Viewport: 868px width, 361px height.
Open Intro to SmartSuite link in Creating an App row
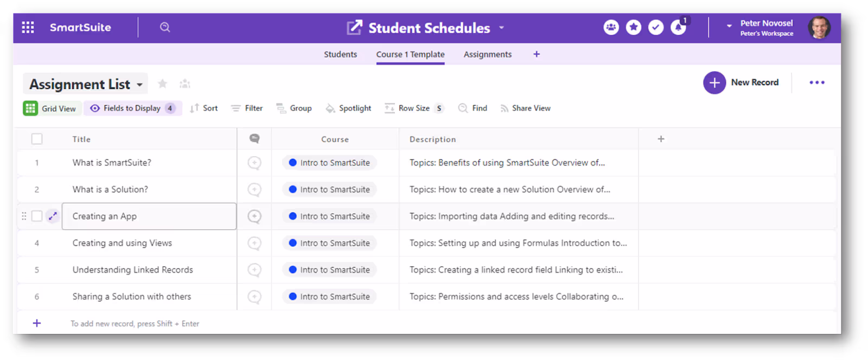click(x=329, y=216)
